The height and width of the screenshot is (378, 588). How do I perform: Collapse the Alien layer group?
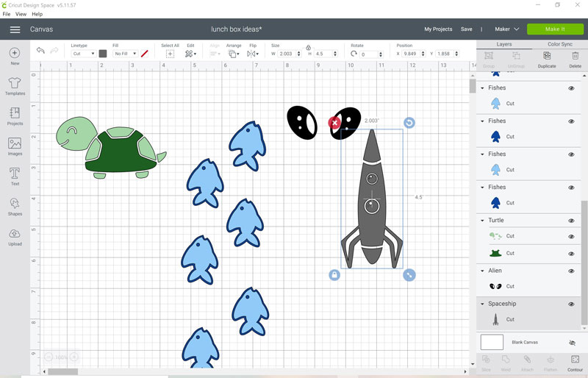[x=483, y=271]
